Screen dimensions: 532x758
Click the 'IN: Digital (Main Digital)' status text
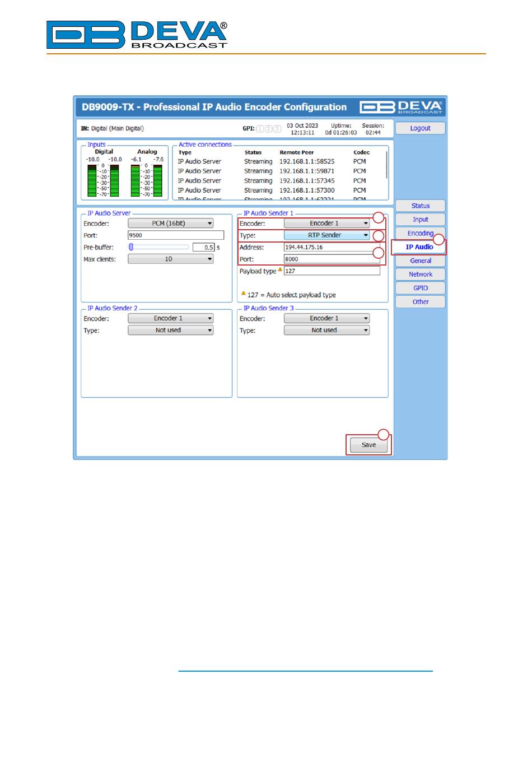click(x=112, y=129)
